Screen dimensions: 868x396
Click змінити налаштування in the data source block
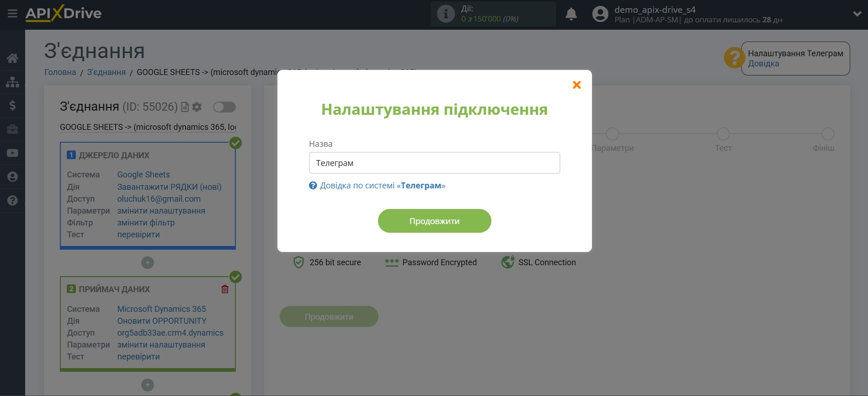(161, 211)
